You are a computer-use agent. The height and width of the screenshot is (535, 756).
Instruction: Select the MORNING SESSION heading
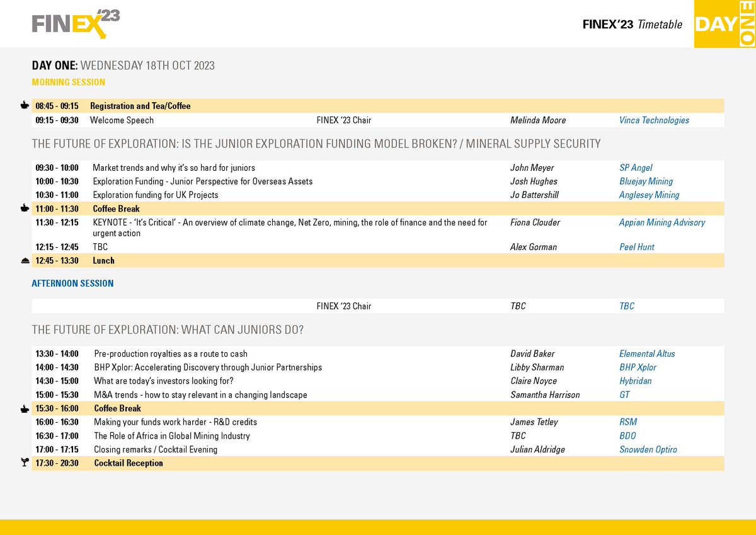pyautogui.click(x=69, y=82)
